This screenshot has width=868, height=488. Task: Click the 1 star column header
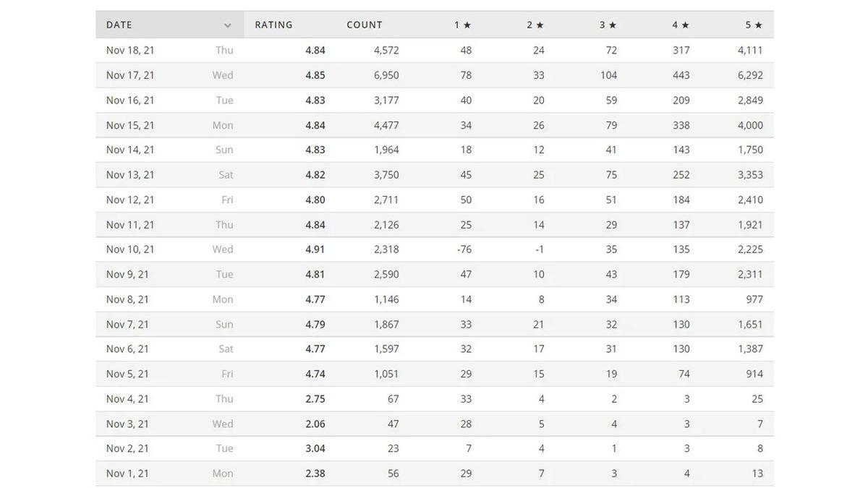[462, 25]
